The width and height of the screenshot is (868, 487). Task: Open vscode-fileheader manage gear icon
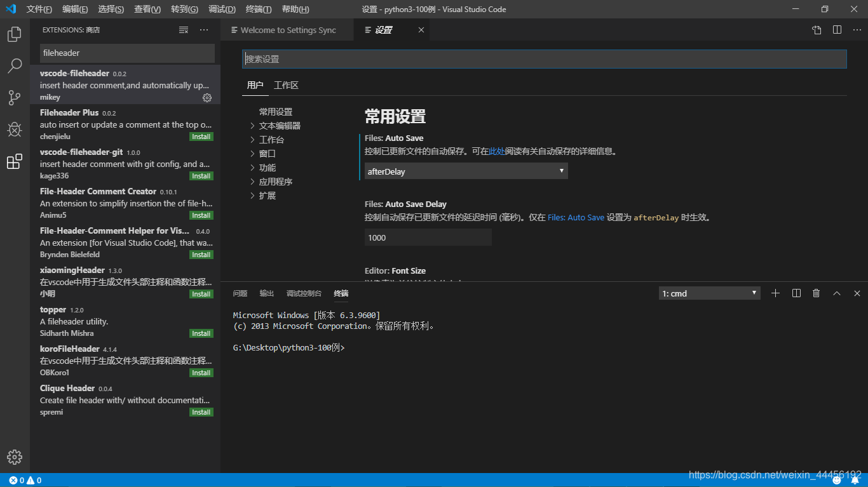(x=207, y=98)
